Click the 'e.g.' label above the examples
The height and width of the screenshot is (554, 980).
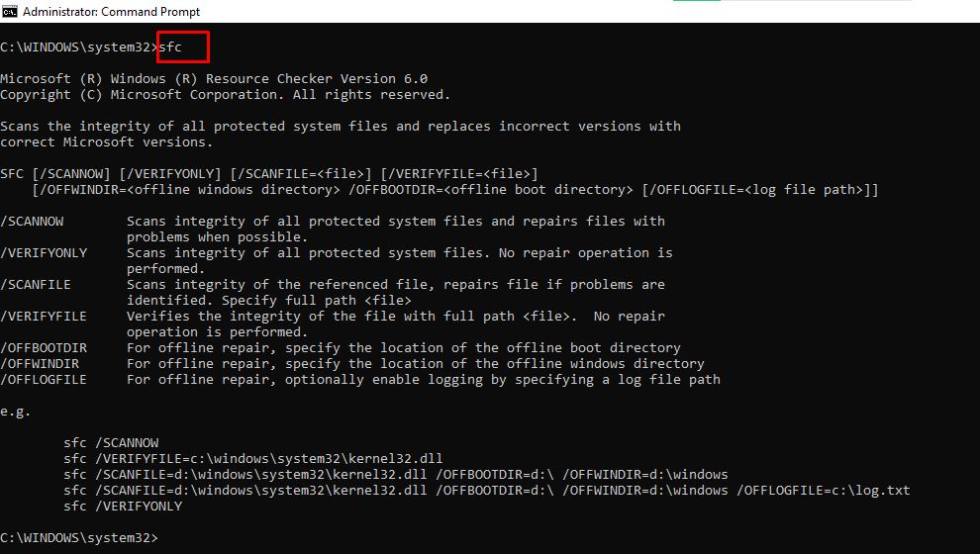[16, 411]
